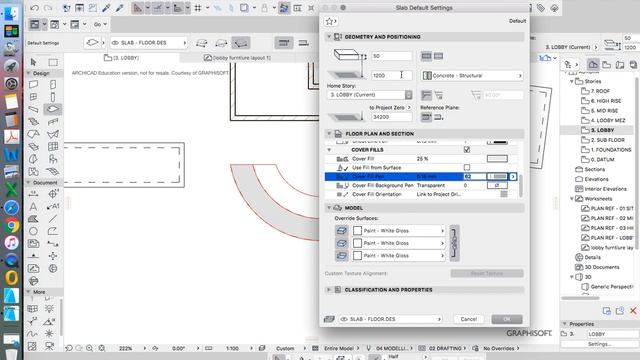640x360 pixels.
Task: Select the Object chair tool
Action: [x=53, y=159]
